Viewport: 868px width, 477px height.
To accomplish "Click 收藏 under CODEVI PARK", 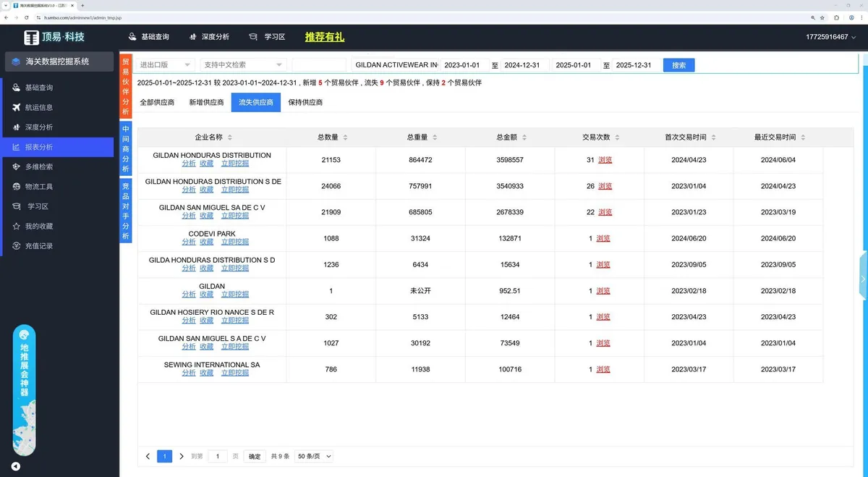I will [x=206, y=242].
